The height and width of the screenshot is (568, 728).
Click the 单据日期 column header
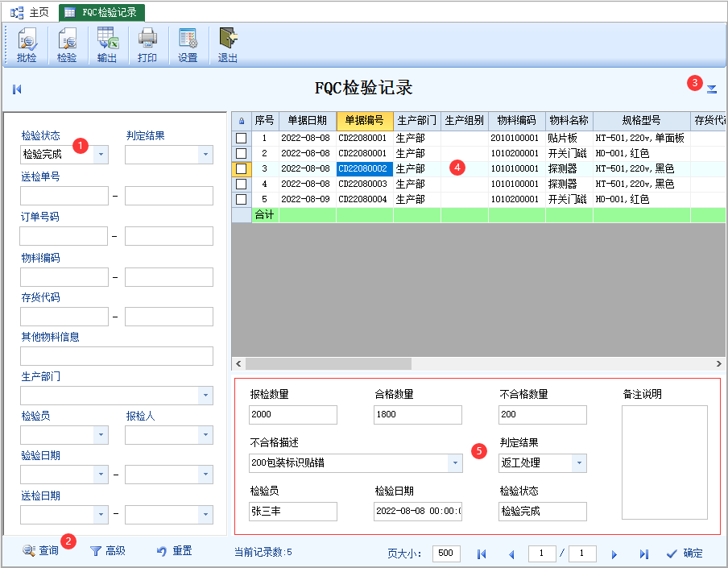pyautogui.click(x=308, y=121)
